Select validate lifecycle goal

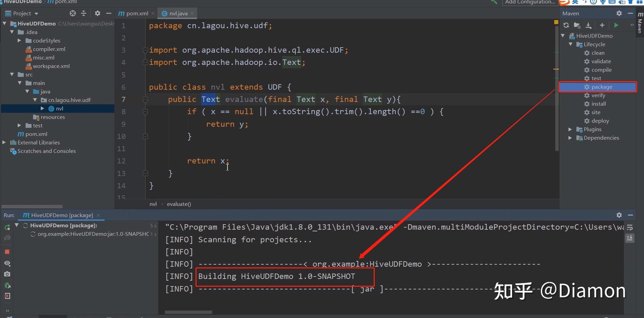pyautogui.click(x=601, y=61)
